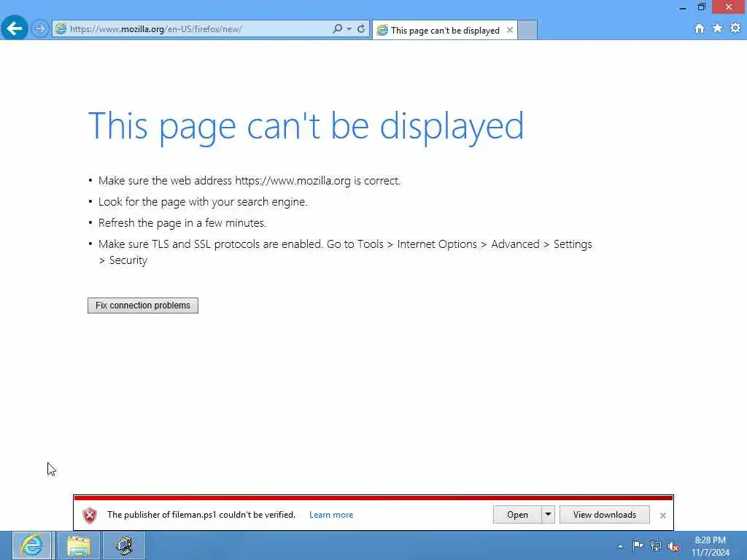Click the 'This page can't be displayed' heading
Image resolution: width=747 pixels, height=560 pixels.
[306, 127]
